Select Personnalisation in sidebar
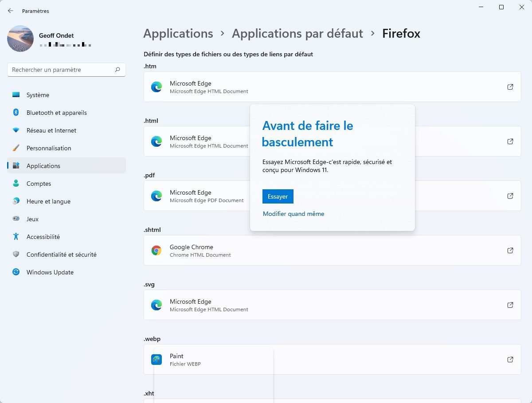This screenshot has height=403, width=532. [x=66, y=148]
